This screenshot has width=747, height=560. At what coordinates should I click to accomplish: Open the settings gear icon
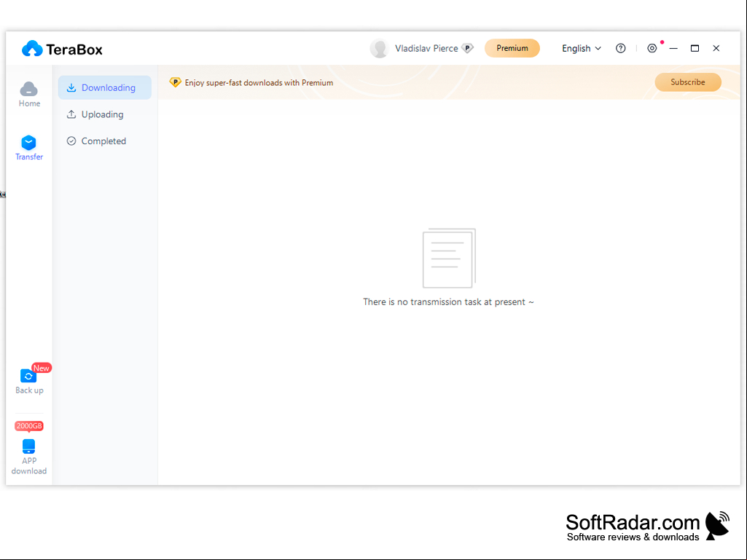pyautogui.click(x=652, y=48)
